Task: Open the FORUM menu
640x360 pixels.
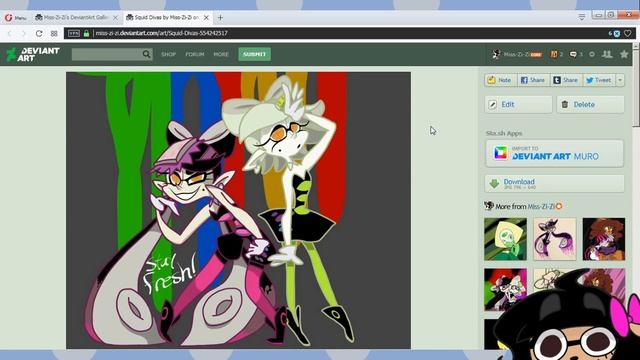Action: click(x=195, y=54)
